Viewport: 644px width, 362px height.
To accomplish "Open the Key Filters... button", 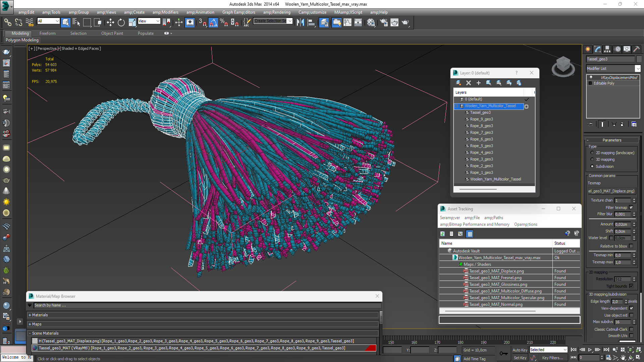I will click(x=552, y=358).
